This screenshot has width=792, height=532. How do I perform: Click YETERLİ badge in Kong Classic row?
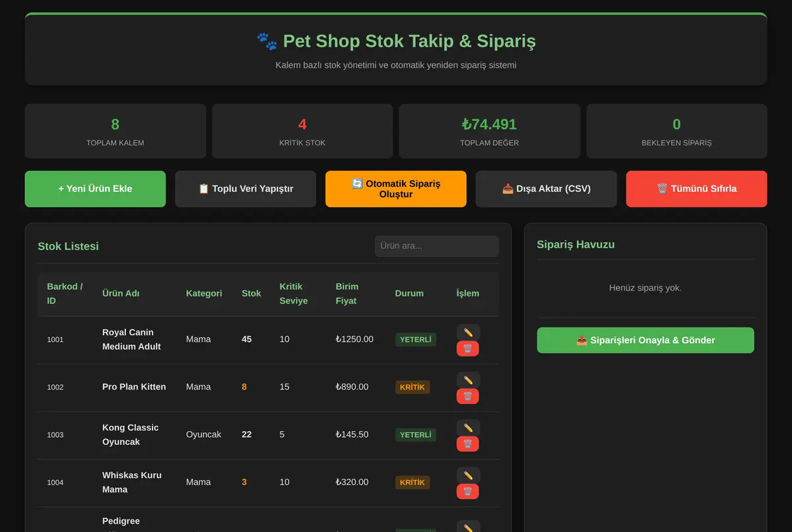point(416,434)
